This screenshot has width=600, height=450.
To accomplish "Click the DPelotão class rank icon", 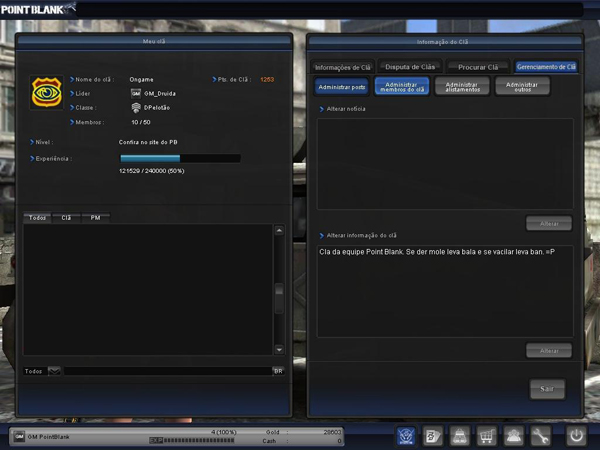I will coord(136,108).
